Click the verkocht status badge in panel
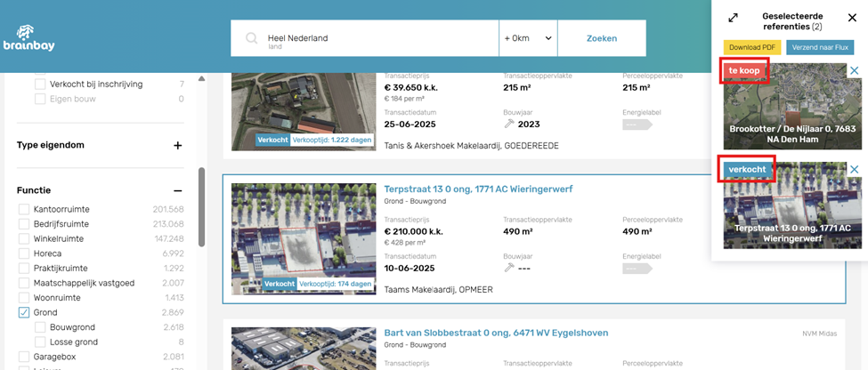Viewport: 868px width, 370px height. [x=747, y=169]
